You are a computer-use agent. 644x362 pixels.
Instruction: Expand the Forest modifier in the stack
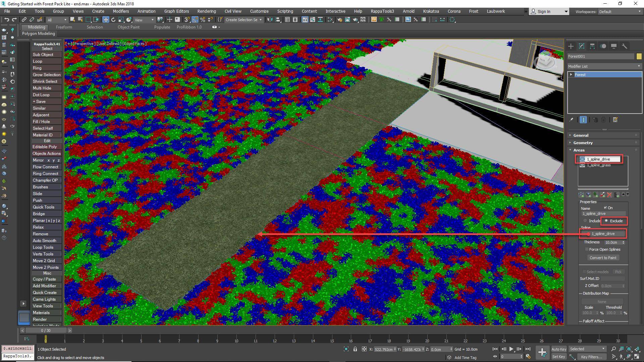[572, 74]
